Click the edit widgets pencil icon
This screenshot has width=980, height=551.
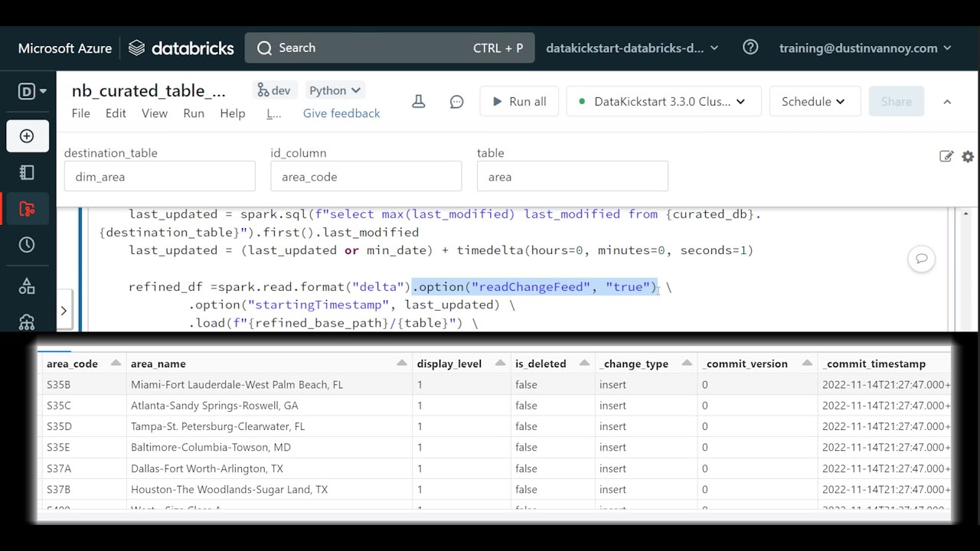click(946, 156)
